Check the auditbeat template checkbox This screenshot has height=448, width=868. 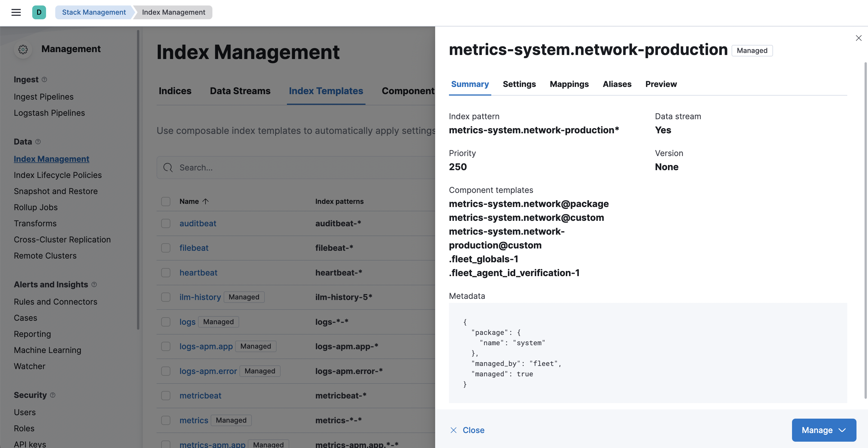(166, 223)
